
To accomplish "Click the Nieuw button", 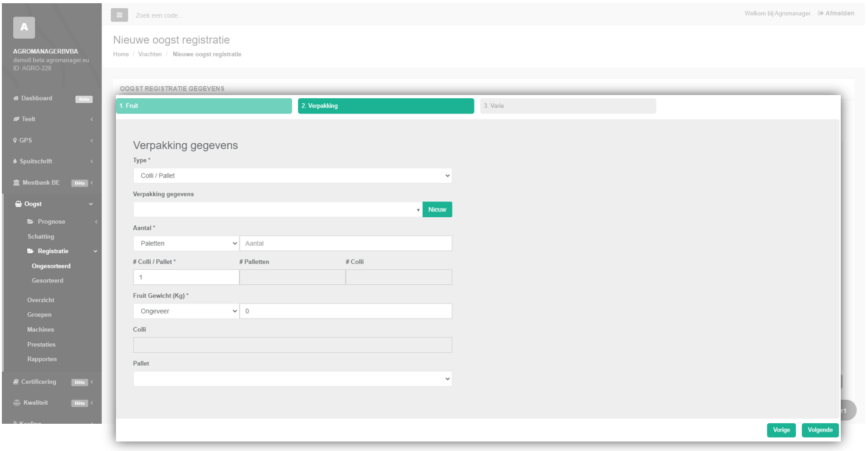I will point(437,210).
